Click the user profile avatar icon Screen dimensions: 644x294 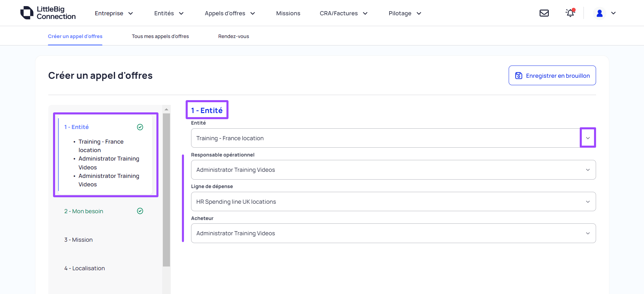599,13
